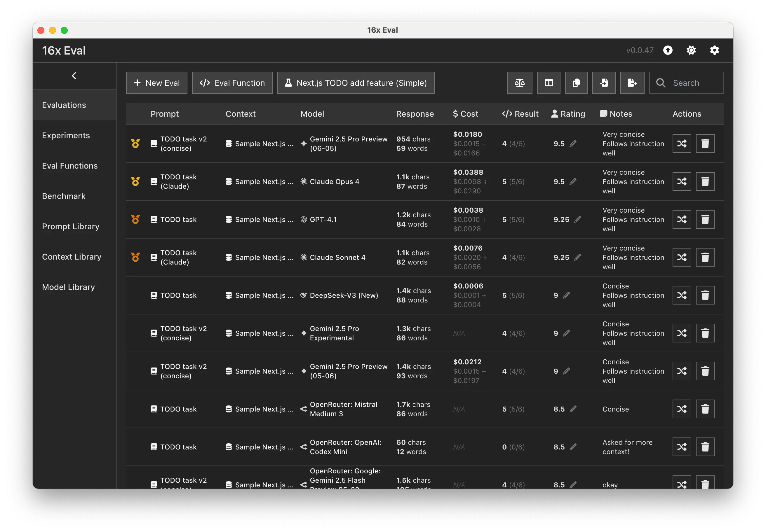Open the Eval Function button
Image resolution: width=766 pixels, height=532 pixels.
coord(232,83)
